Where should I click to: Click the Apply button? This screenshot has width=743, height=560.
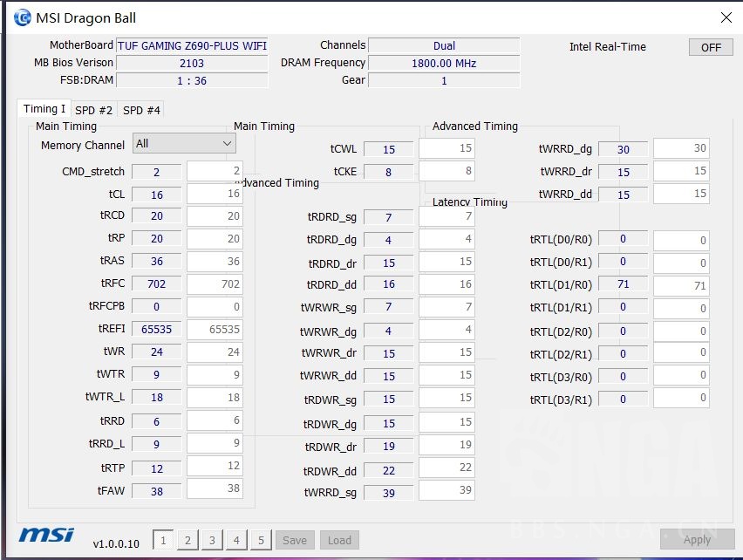(x=697, y=539)
